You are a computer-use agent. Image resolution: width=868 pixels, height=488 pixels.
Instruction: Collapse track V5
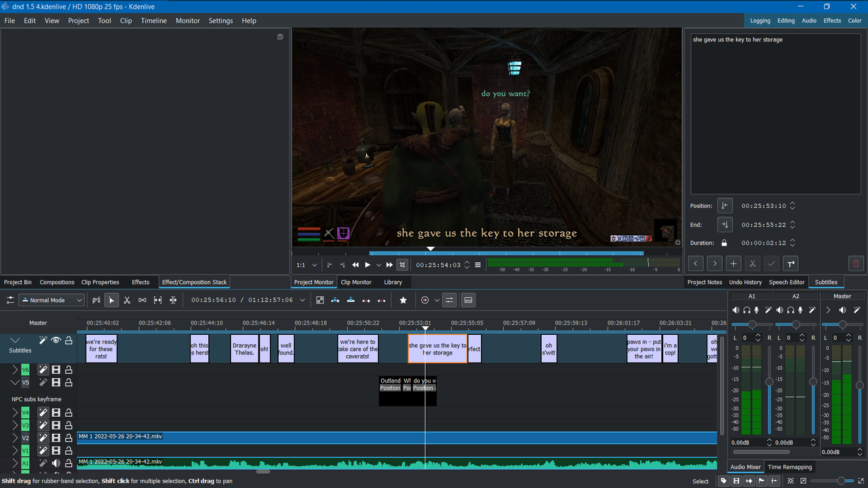[x=16, y=383]
